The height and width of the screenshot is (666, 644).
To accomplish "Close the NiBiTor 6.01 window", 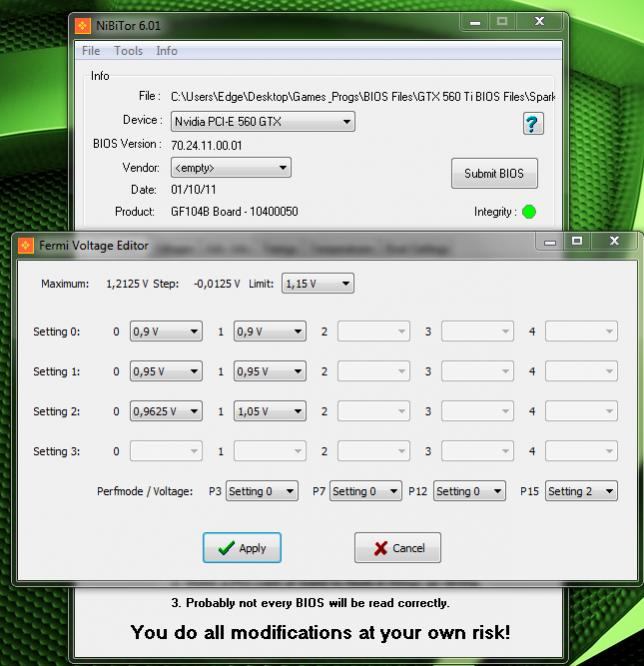I will [x=539, y=21].
